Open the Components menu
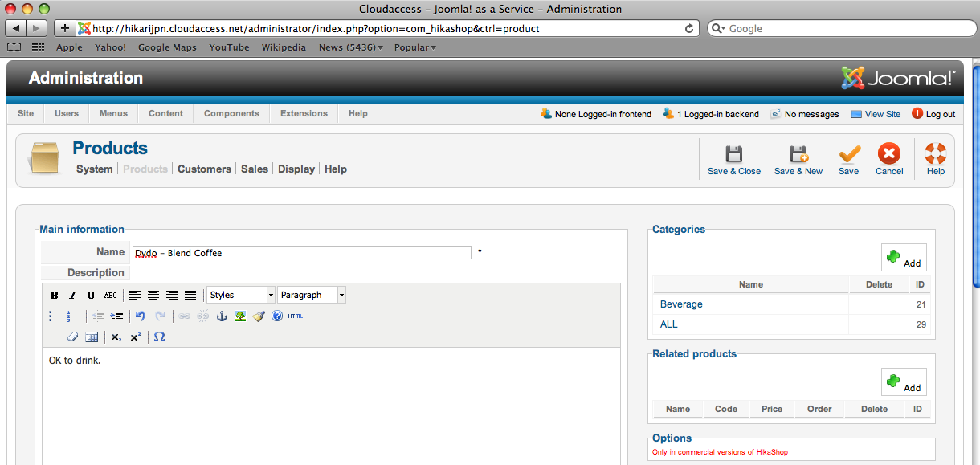This screenshot has width=980, height=465. pos(231,113)
